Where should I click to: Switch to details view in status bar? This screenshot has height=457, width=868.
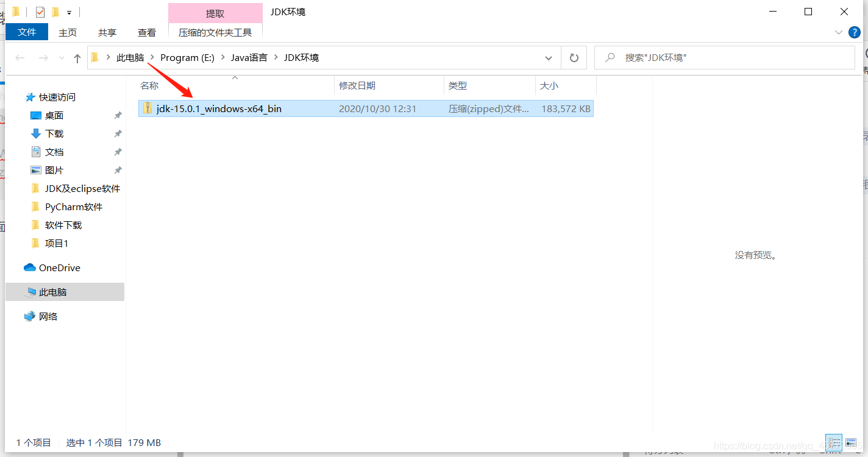(x=834, y=443)
